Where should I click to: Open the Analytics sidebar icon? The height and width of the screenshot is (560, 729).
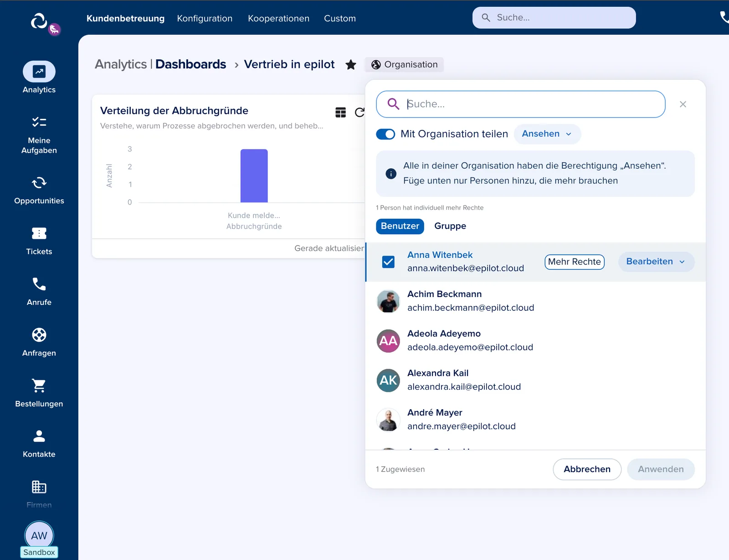39,72
